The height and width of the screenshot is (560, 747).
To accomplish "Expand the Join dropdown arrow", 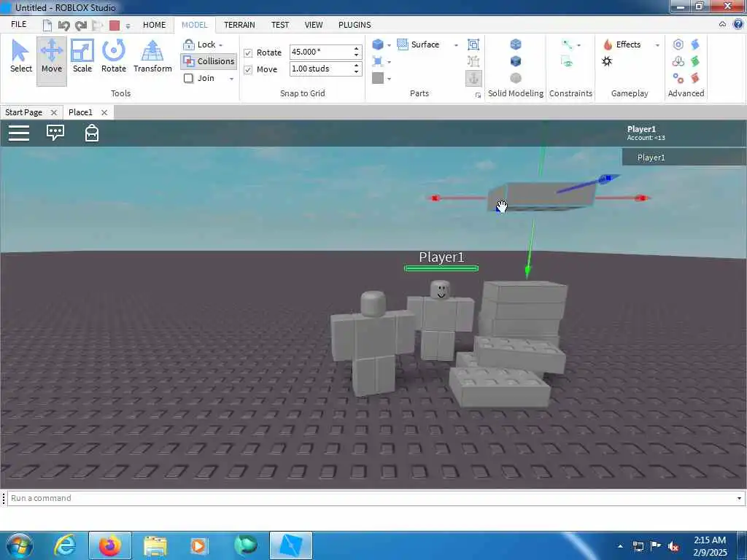I will click(231, 79).
